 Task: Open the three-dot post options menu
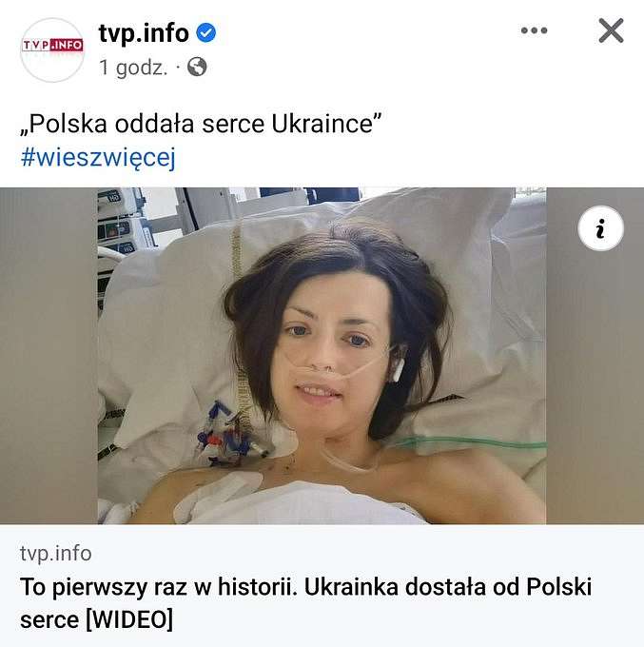[x=534, y=30]
